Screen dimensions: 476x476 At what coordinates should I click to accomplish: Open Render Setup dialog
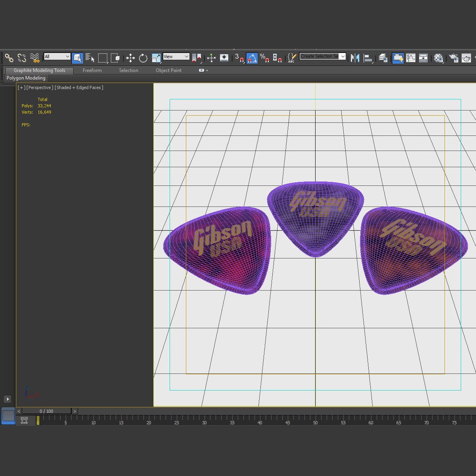(x=454, y=58)
